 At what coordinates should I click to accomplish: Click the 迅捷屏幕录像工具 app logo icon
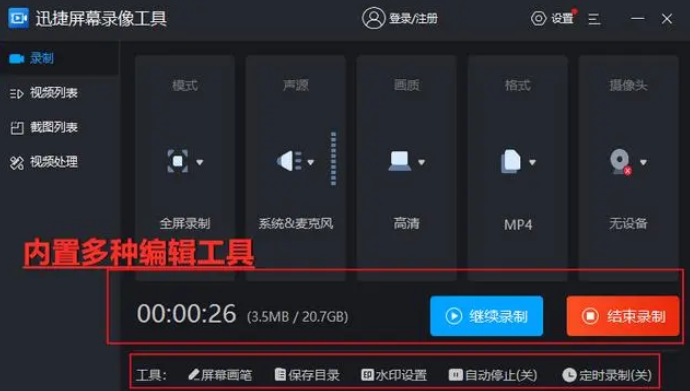click(18, 18)
